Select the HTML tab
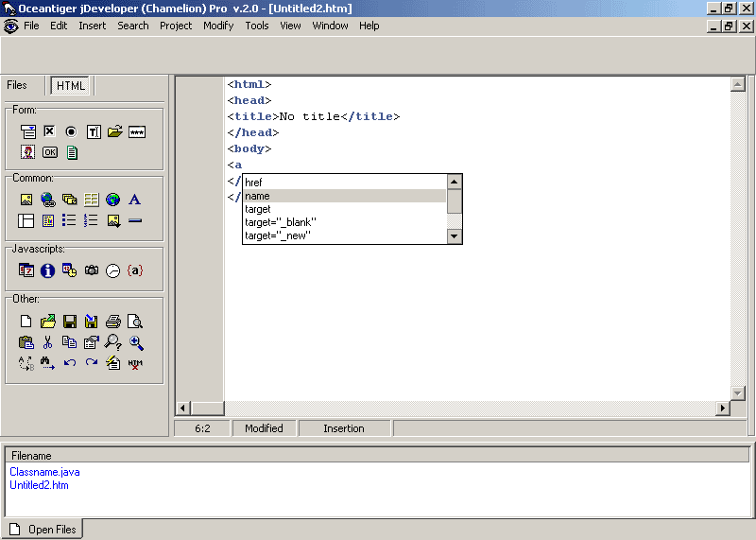 [70, 86]
